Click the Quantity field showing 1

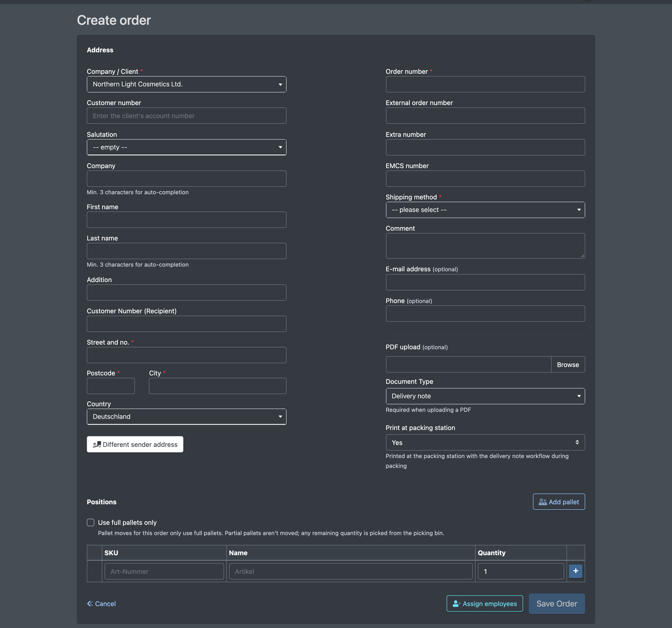click(x=521, y=571)
